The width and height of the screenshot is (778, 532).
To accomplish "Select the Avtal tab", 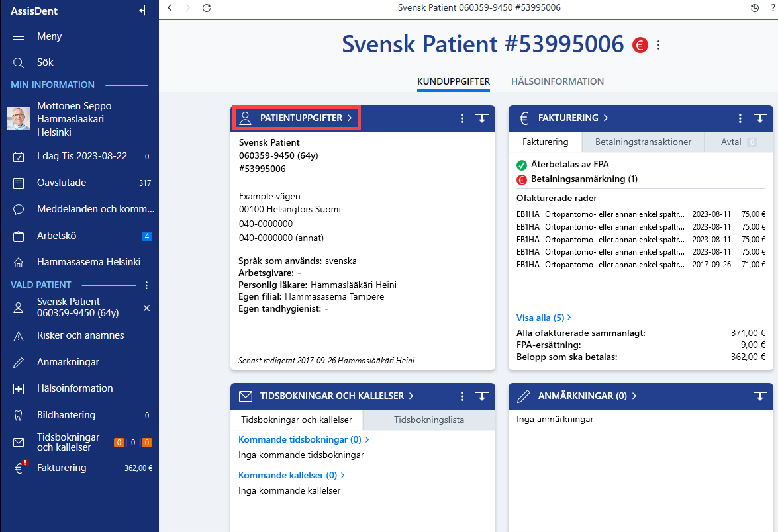I will [x=739, y=142].
